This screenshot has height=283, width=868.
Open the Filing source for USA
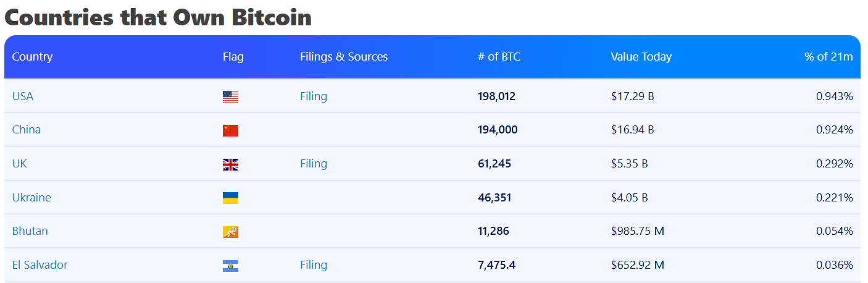(x=314, y=96)
